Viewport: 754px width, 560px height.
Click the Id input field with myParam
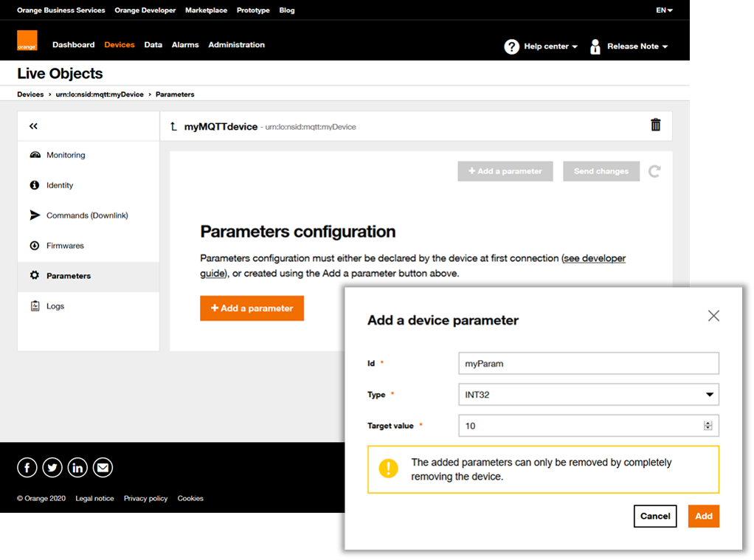coord(589,364)
